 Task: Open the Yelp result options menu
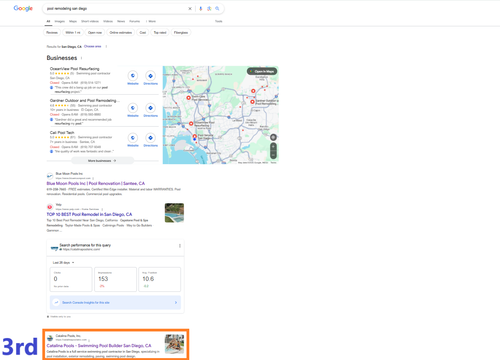click(102, 209)
